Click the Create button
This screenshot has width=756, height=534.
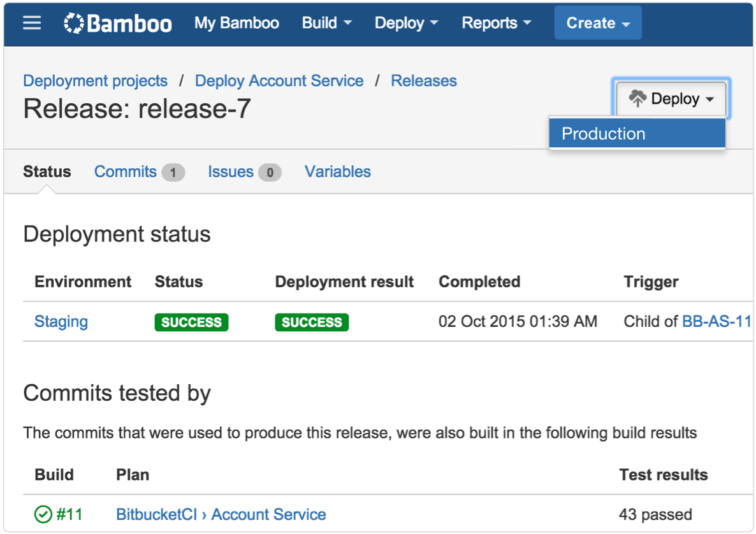point(597,24)
